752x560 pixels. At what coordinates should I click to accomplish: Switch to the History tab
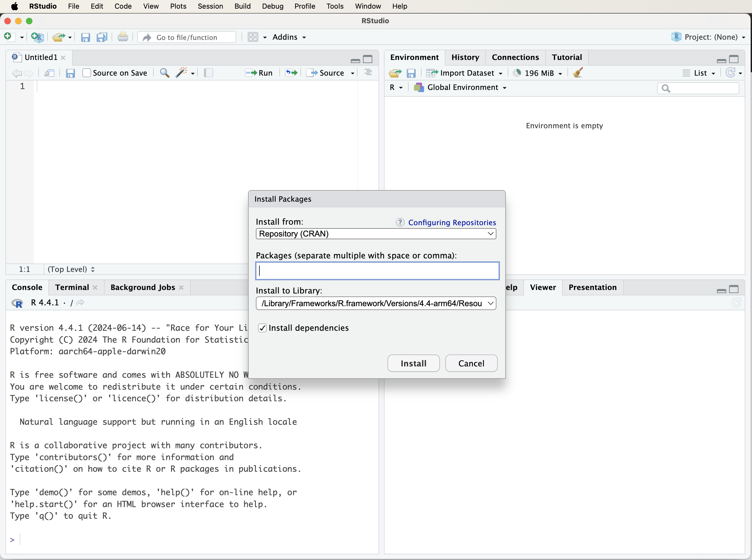[x=465, y=57]
